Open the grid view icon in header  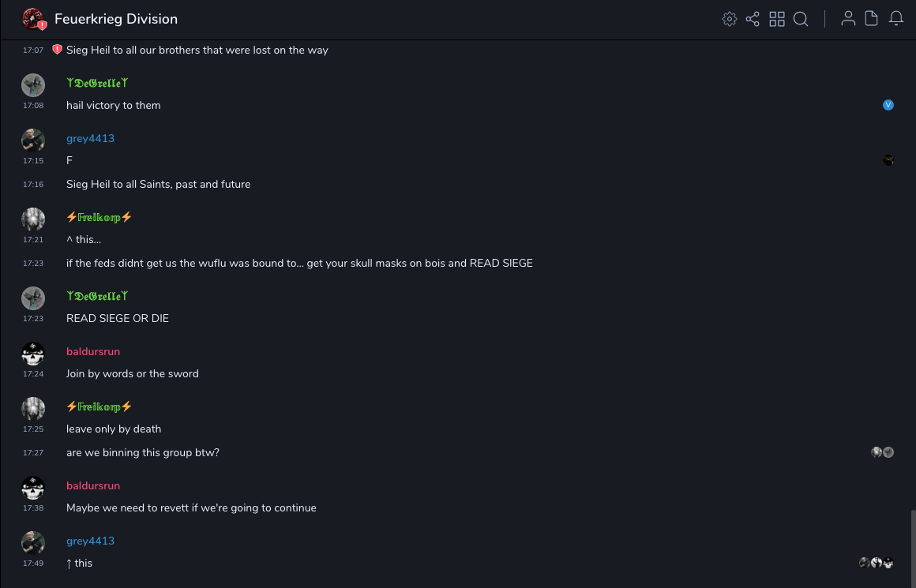[777, 19]
